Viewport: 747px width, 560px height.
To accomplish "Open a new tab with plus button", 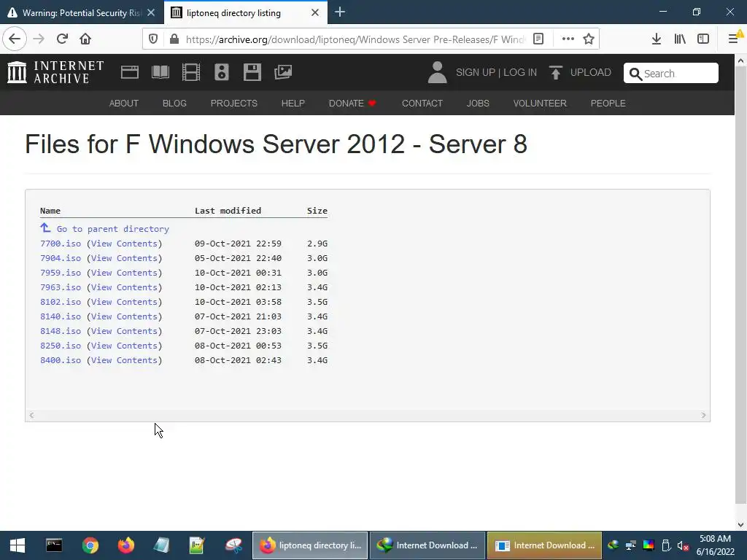I will [340, 12].
